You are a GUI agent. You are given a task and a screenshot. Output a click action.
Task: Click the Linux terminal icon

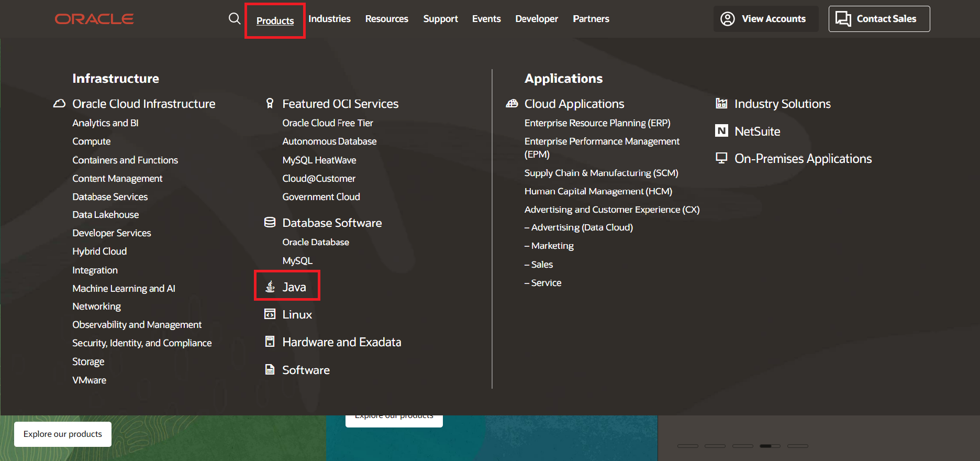tap(270, 314)
